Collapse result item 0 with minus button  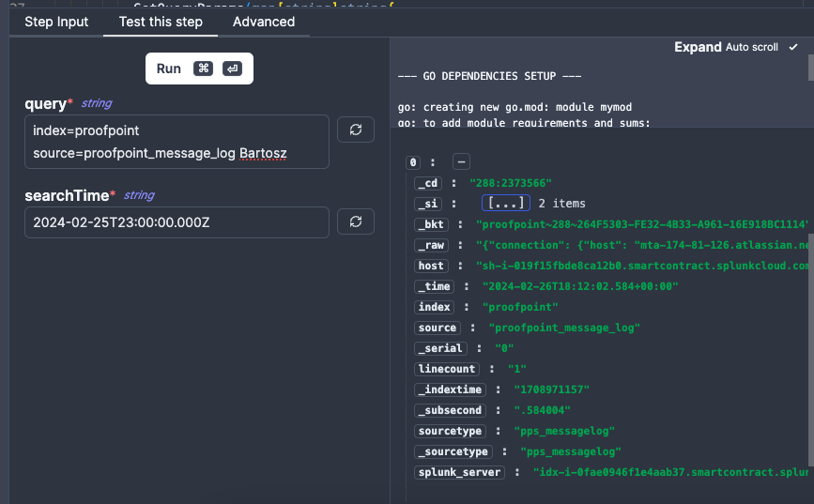click(461, 162)
